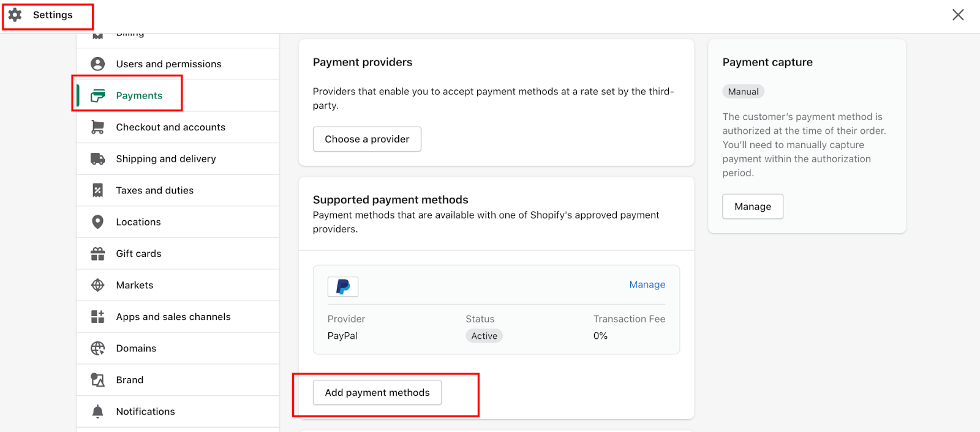The width and height of the screenshot is (980, 432).
Task: Open Apps and sales channels settings
Action: 173,317
